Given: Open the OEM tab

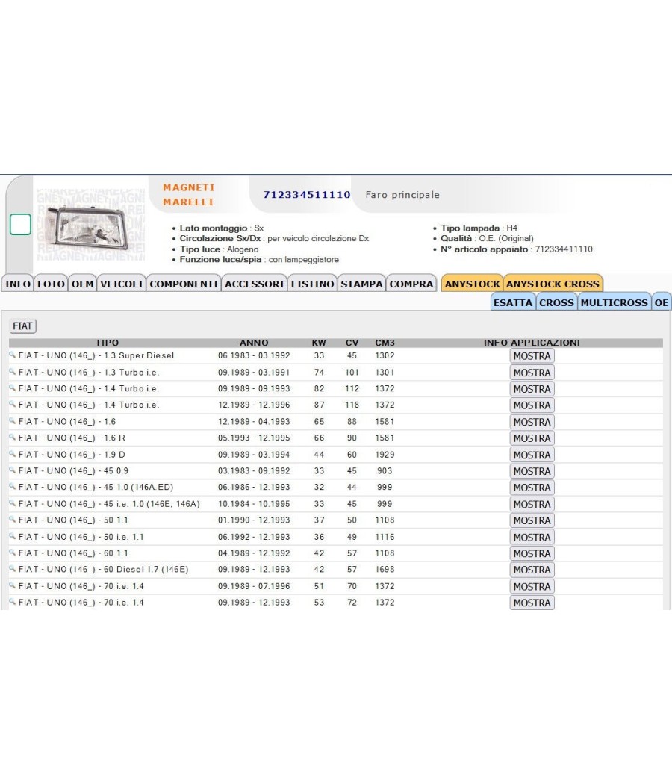Looking at the screenshot, I should click(82, 284).
